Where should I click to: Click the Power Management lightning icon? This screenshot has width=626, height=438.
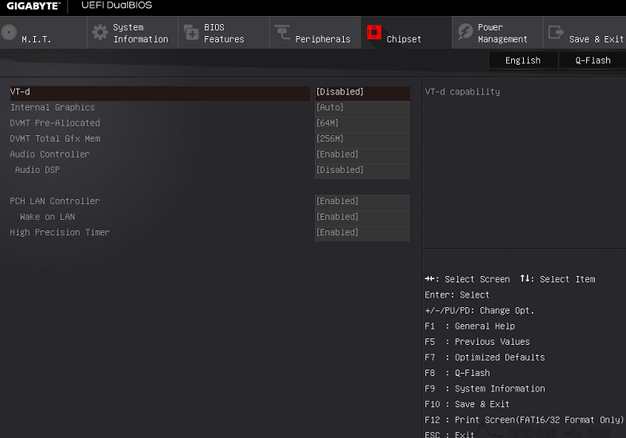point(465,32)
